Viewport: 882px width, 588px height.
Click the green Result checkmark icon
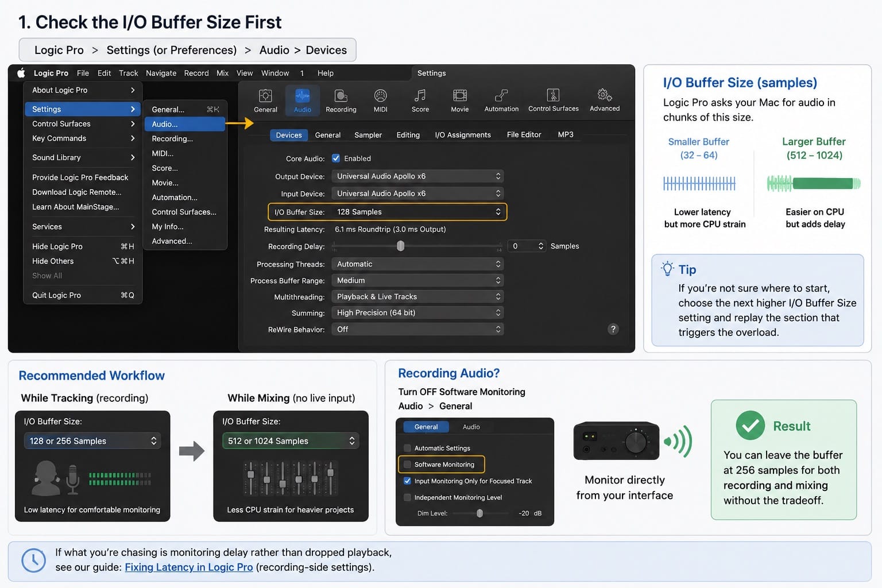coord(750,425)
